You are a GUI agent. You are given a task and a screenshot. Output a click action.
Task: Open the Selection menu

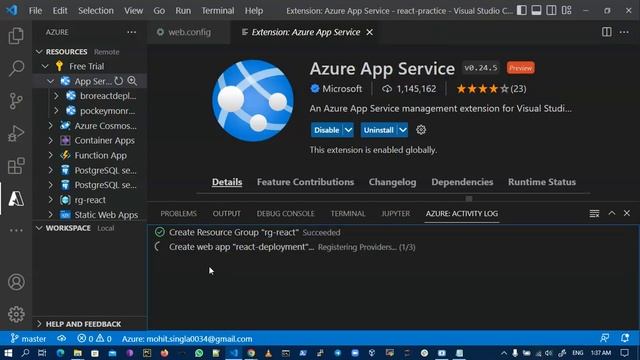pos(96,11)
